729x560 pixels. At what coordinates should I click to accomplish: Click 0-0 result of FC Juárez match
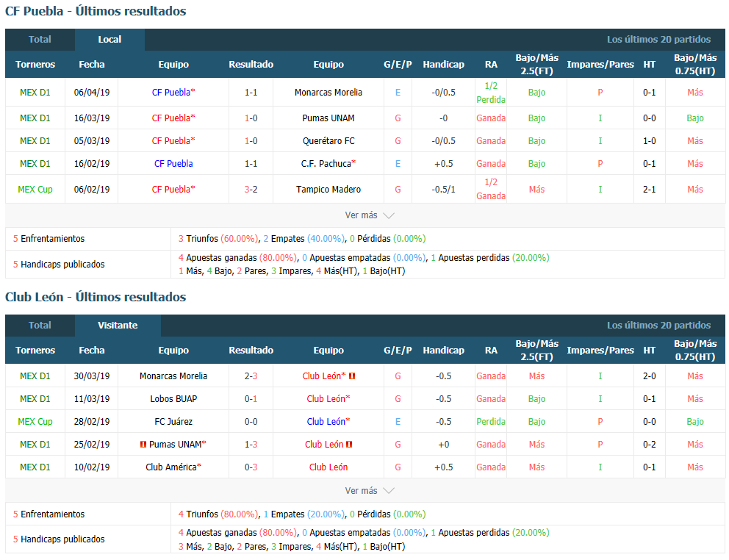(x=251, y=422)
